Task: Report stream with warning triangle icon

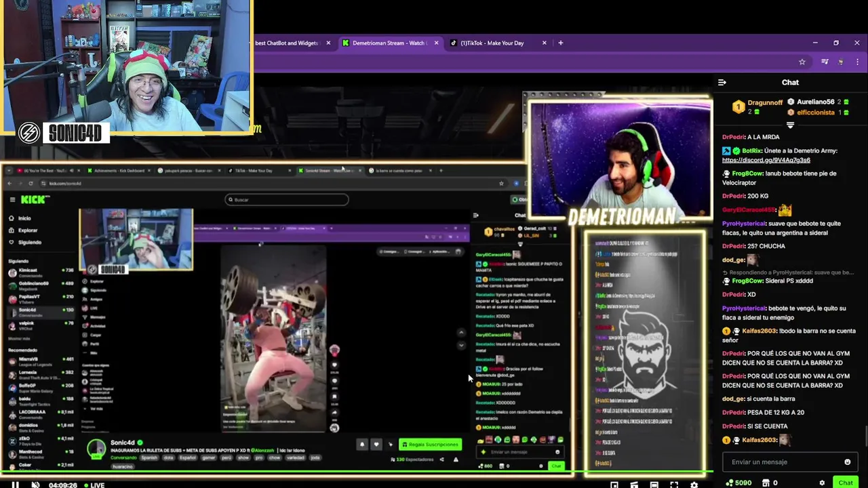Action: coord(456,460)
